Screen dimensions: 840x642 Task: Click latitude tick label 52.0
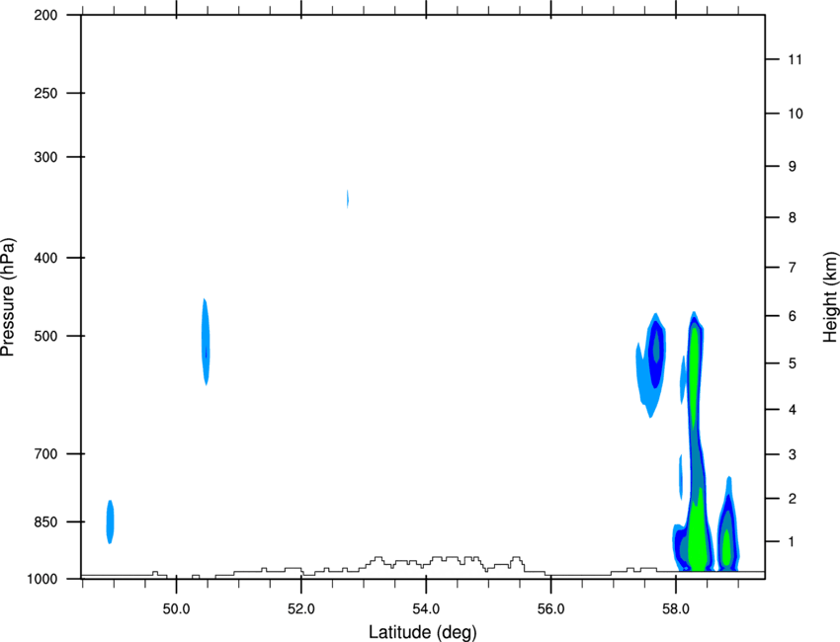(x=301, y=609)
